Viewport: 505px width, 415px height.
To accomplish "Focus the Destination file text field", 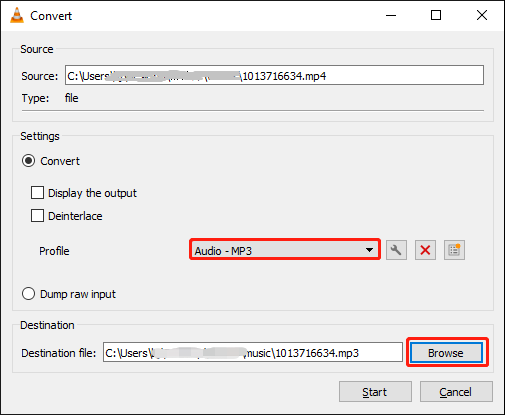I will pyautogui.click(x=253, y=352).
